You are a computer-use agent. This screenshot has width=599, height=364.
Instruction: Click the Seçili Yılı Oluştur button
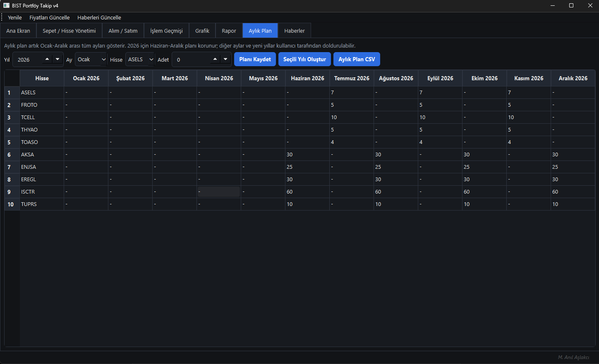click(304, 59)
